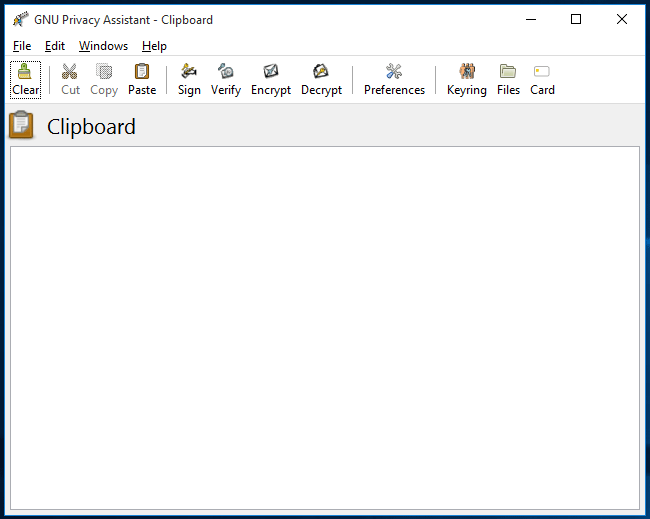This screenshot has width=650, height=519.
Task: Open the Windows menu
Action: click(103, 46)
